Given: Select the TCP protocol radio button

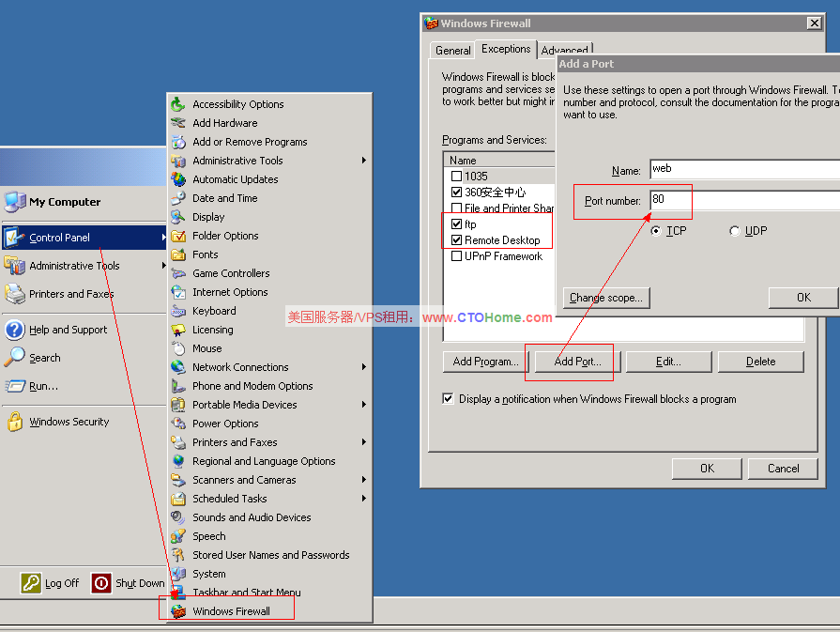Looking at the screenshot, I should click(656, 230).
